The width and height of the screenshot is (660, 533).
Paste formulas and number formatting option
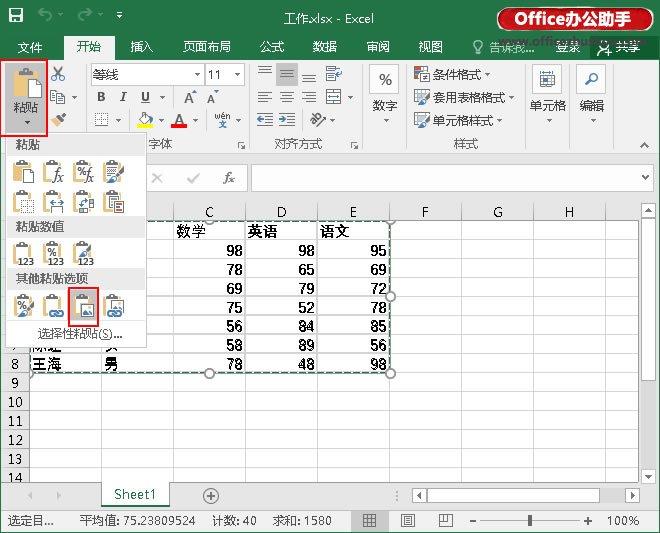(83, 172)
